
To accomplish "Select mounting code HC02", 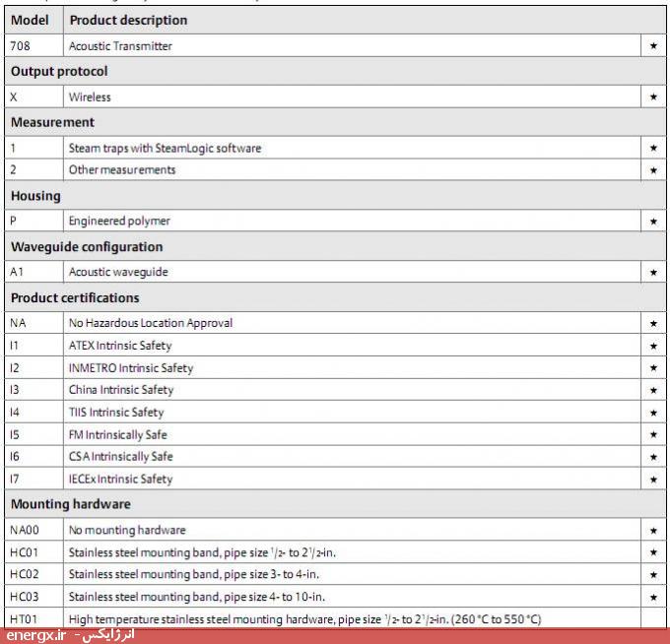I will [25, 574].
